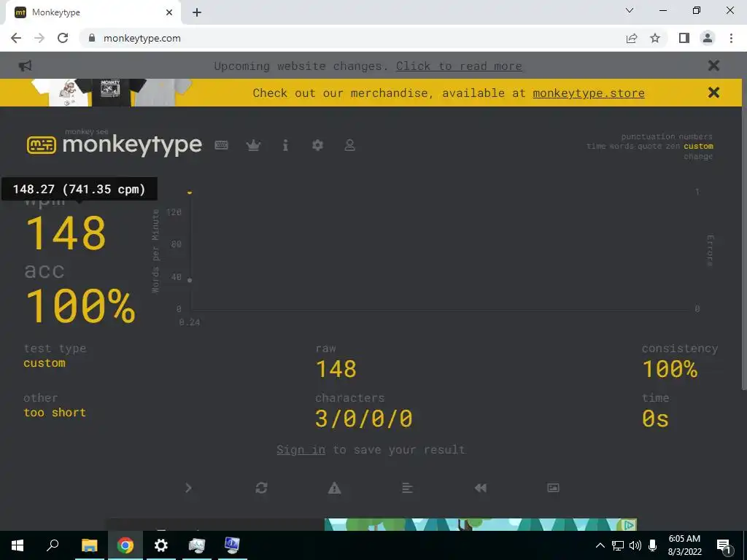Close the upcoming website changes notice

point(713,65)
